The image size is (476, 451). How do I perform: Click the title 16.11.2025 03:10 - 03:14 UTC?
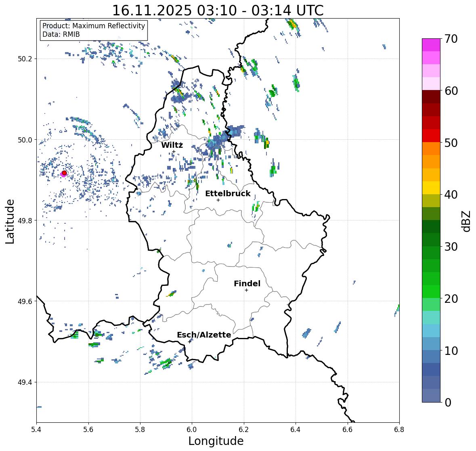[x=218, y=10]
